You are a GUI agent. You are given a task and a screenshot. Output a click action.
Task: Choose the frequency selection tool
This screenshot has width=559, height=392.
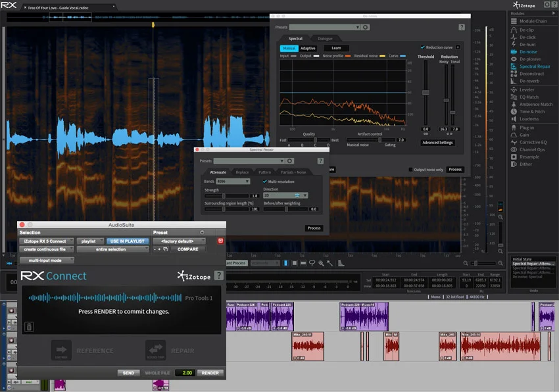pos(303,263)
